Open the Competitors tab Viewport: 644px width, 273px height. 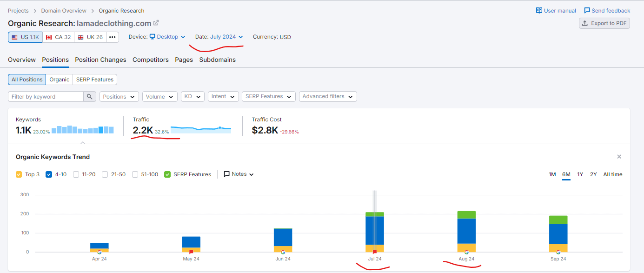tap(150, 60)
